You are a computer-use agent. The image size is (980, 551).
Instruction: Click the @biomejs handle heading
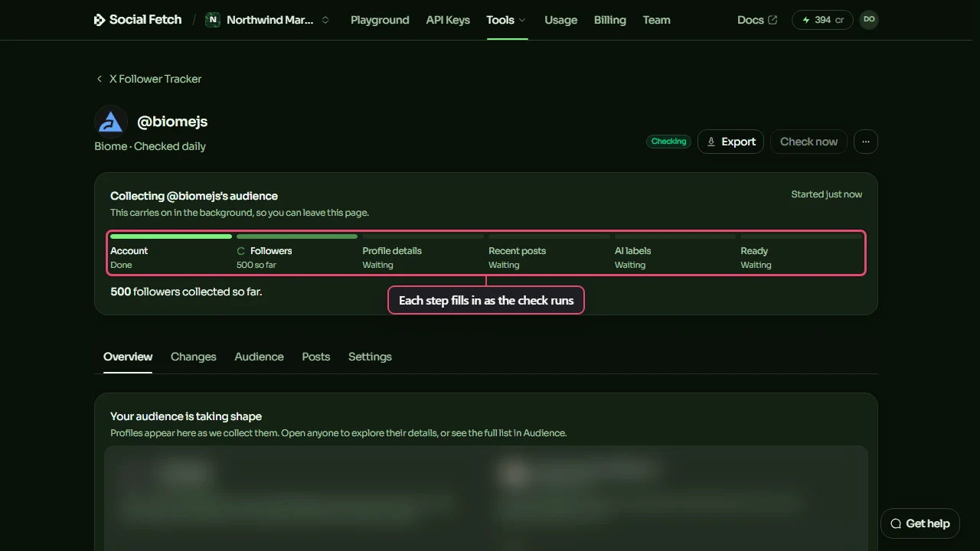[172, 122]
